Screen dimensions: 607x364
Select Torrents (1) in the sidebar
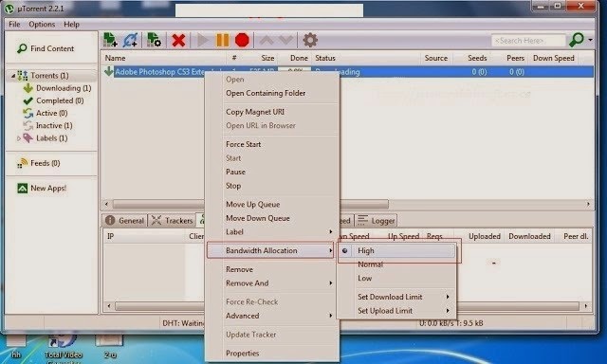(x=49, y=76)
